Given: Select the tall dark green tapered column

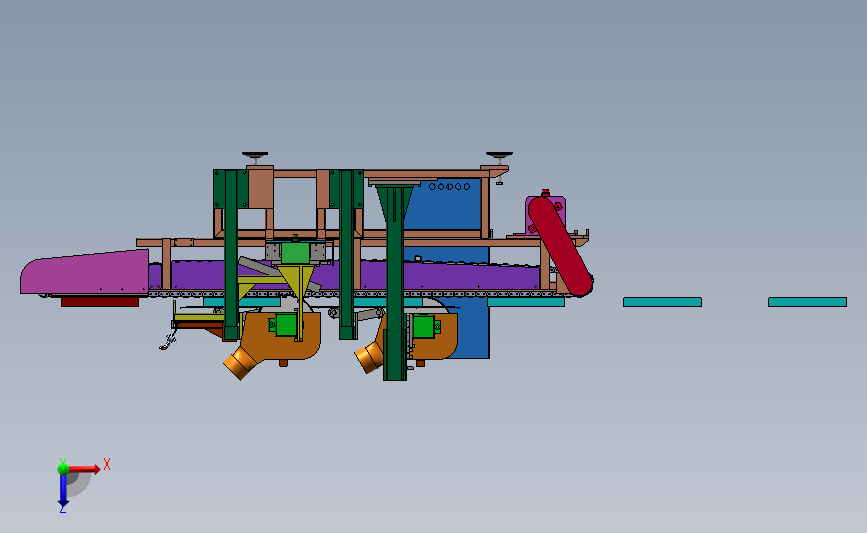Looking at the screenshot, I should (x=395, y=282).
